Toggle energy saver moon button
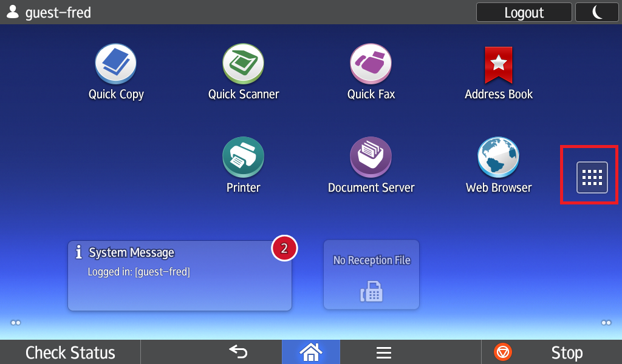Image resolution: width=622 pixels, height=364 pixels. 596,12
